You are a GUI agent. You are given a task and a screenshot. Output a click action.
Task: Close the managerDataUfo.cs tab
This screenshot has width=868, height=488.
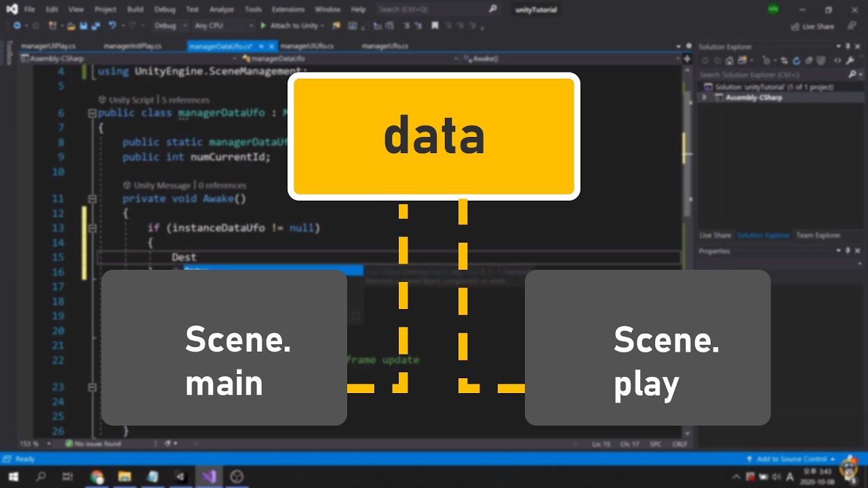(x=272, y=46)
